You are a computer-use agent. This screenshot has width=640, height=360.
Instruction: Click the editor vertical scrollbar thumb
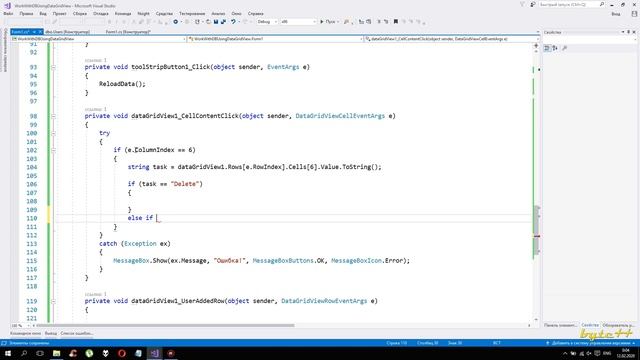(537, 231)
